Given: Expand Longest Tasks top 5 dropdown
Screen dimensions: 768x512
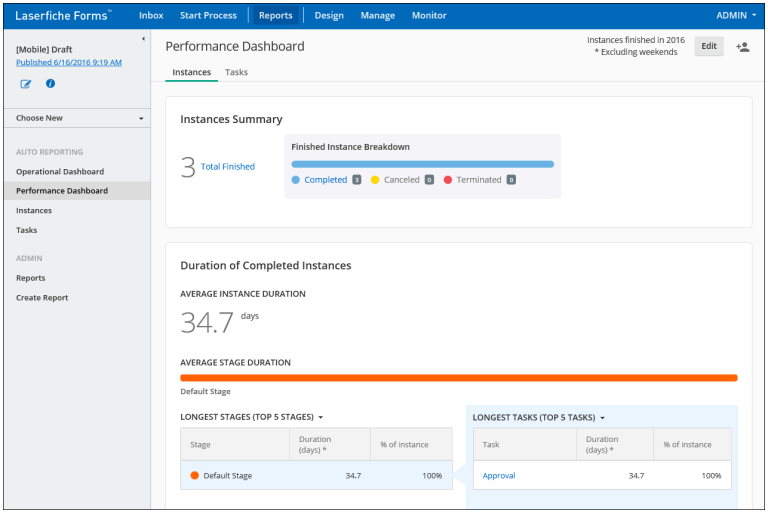Looking at the screenshot, I should [x=602, y=418].
